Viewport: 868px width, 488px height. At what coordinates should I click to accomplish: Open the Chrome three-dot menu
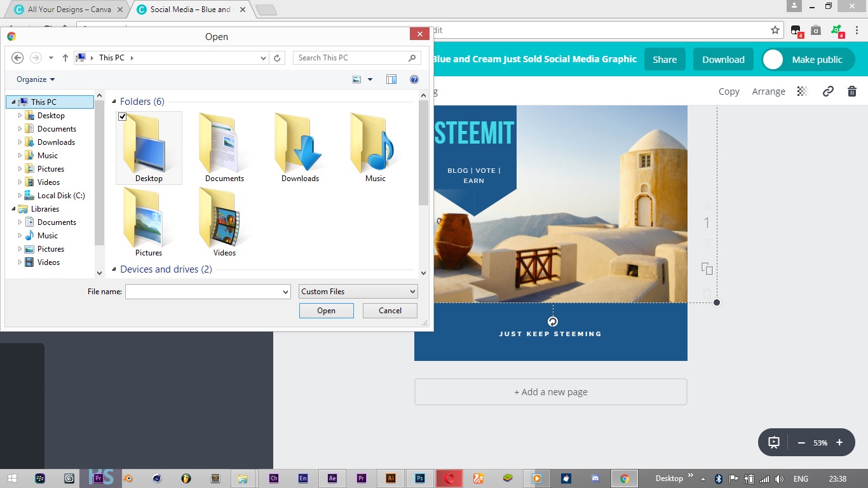pyautogui.click(x=857, y=30)
